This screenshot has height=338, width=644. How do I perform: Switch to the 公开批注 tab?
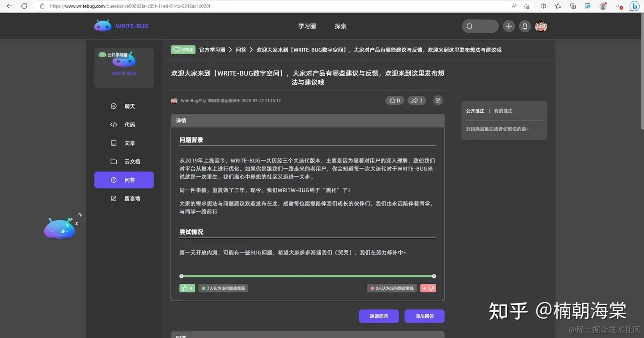click(475, 111)
